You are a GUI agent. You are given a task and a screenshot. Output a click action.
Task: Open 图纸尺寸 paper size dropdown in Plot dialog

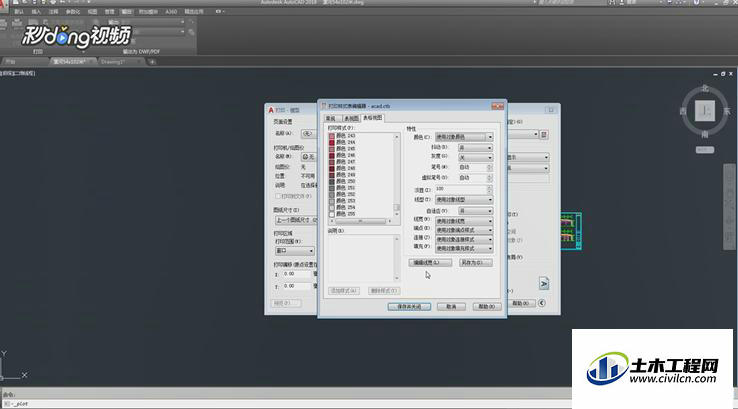coord(297,220)
